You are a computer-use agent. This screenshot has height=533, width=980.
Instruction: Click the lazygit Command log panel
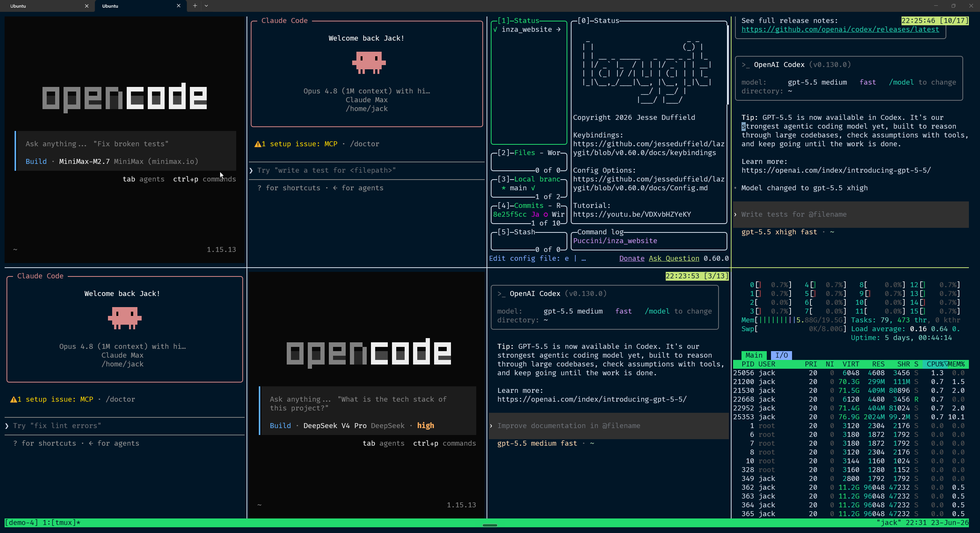(649, 241)
